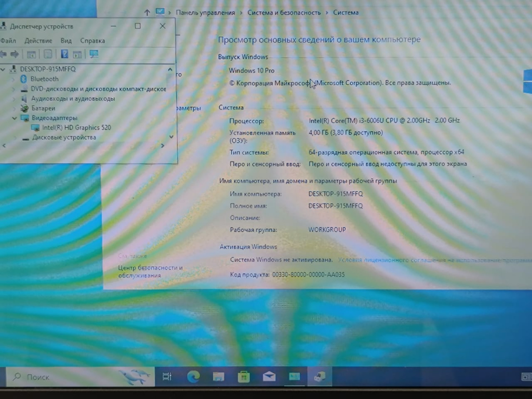Open Центр безопасности и обслуживания link
The height and width of the screenshot is (399, 532).
point(150,272)
